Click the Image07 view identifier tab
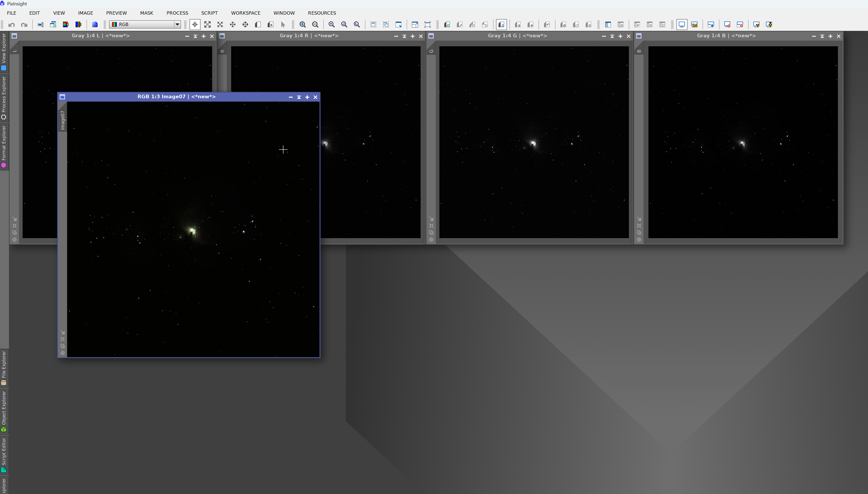Image resolution: width=868 pixels, height=494 pixels. [x=62, y=120]
